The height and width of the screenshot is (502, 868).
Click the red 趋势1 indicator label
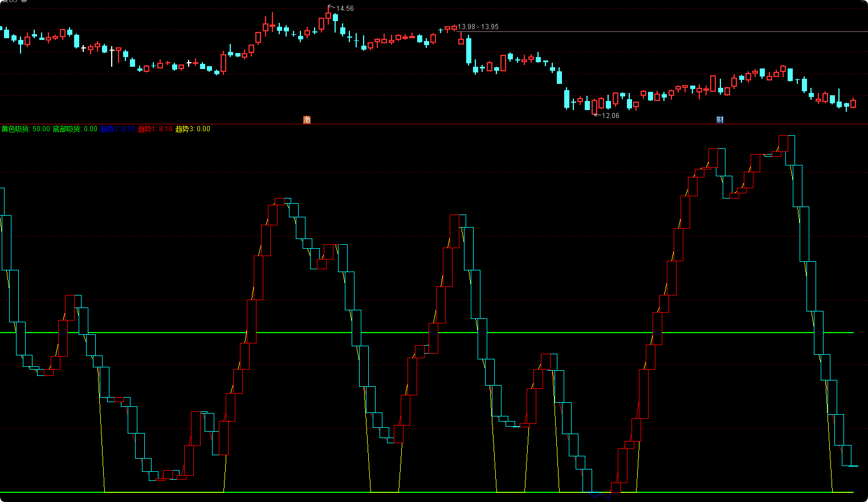[146, 129]
